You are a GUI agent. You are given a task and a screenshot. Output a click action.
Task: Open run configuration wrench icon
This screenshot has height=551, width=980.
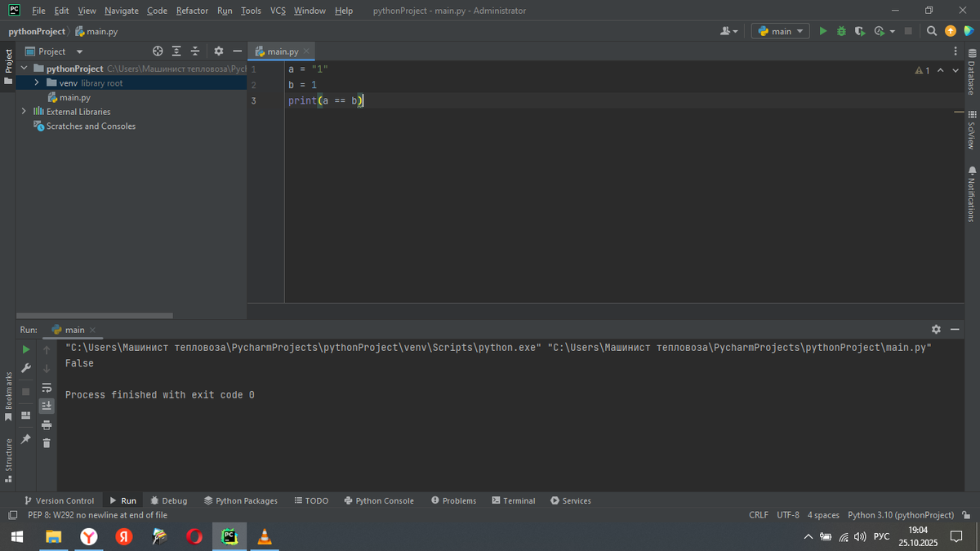[26, 369]
